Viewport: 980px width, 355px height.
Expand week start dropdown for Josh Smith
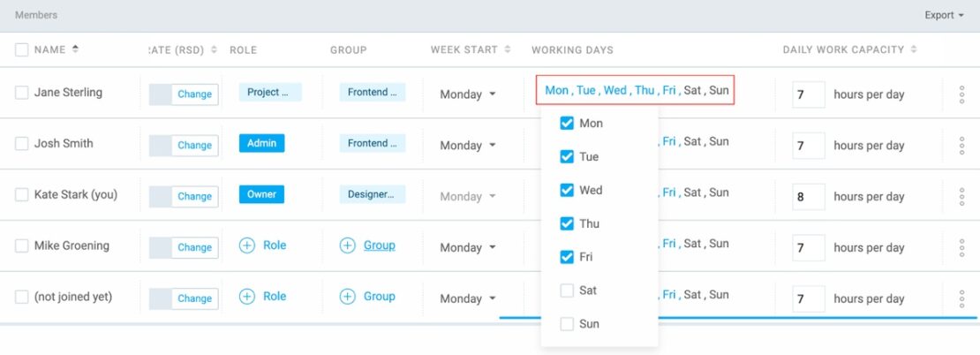coord(468,146)
